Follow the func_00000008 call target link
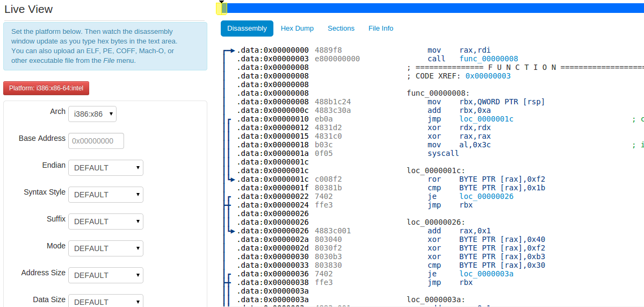This screenshot has width=644, height=307. (x=489, y=59)
